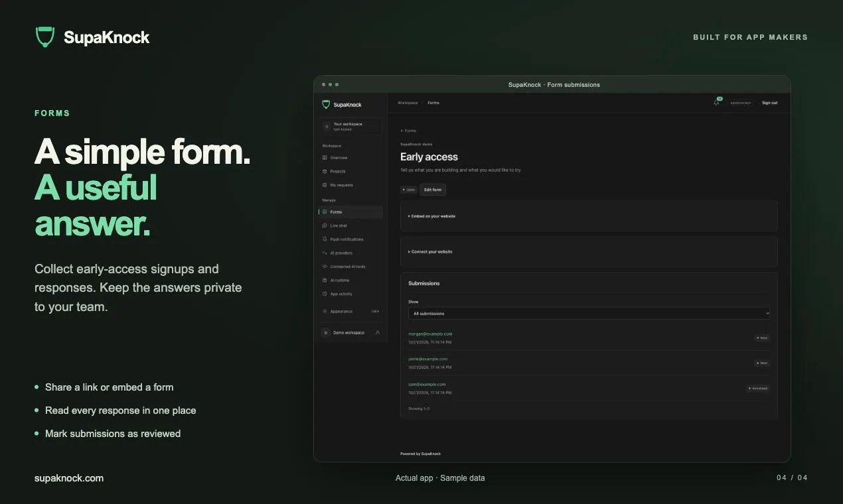Click the AI runtime icon
This screenshot has width=843, height=504.
point(325,281)
